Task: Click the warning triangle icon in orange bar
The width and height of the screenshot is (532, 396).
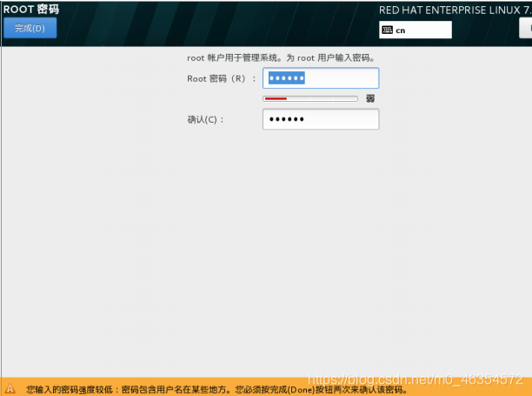Action: pos(10,388)
